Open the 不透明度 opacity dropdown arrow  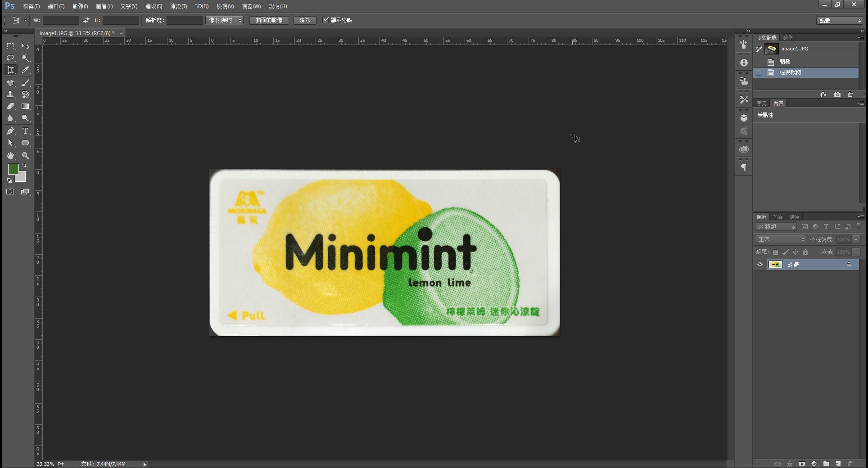(x=856, y=239)
